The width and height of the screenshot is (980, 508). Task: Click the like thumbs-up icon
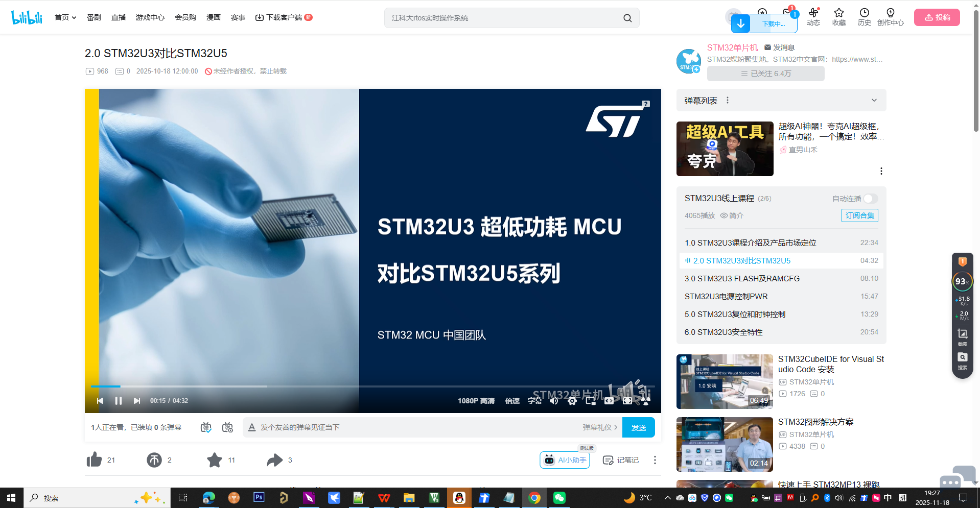pos(95,460)
